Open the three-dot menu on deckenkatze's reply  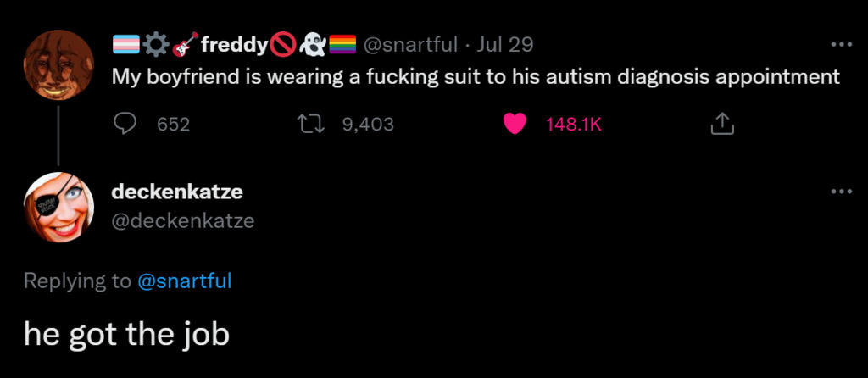point(841,192)
